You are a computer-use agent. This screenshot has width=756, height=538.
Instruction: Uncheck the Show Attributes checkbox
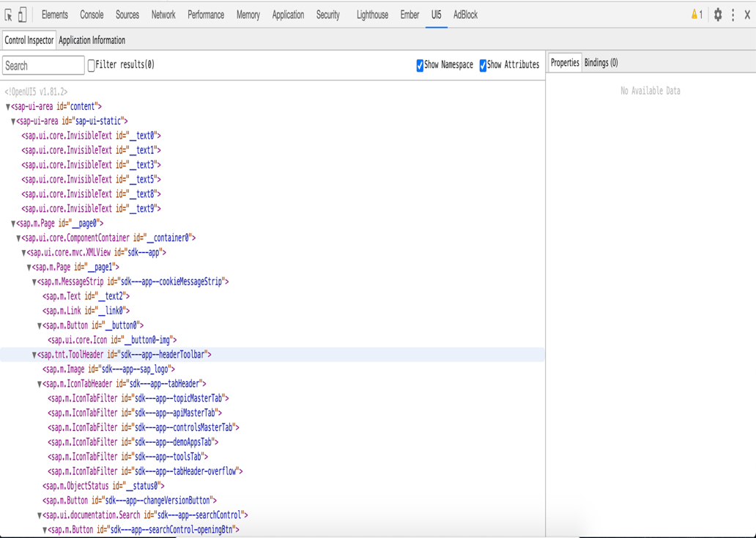[482, 65]
